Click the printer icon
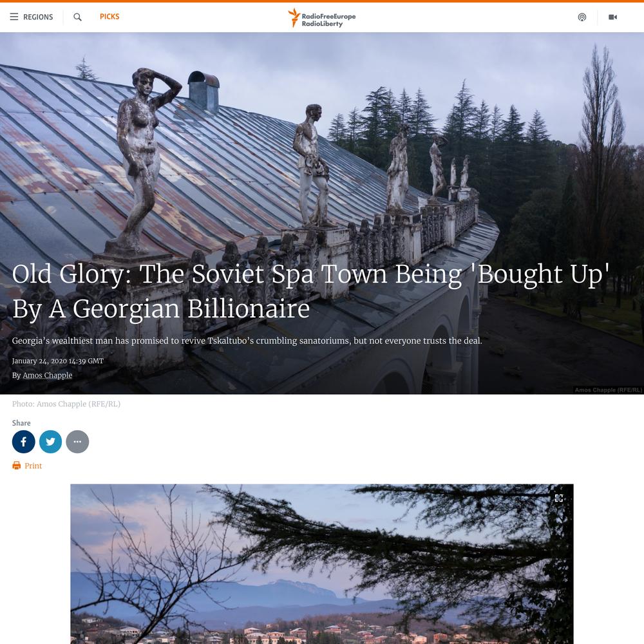This screenshot has width=644, height=644. click(17, 466)
